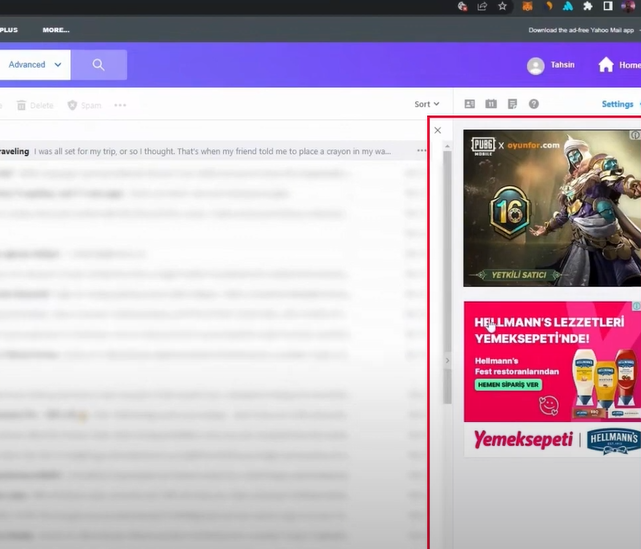This screenshot has height=549, width=641.
Task: Open the Calendar icon
Action: 491,104
